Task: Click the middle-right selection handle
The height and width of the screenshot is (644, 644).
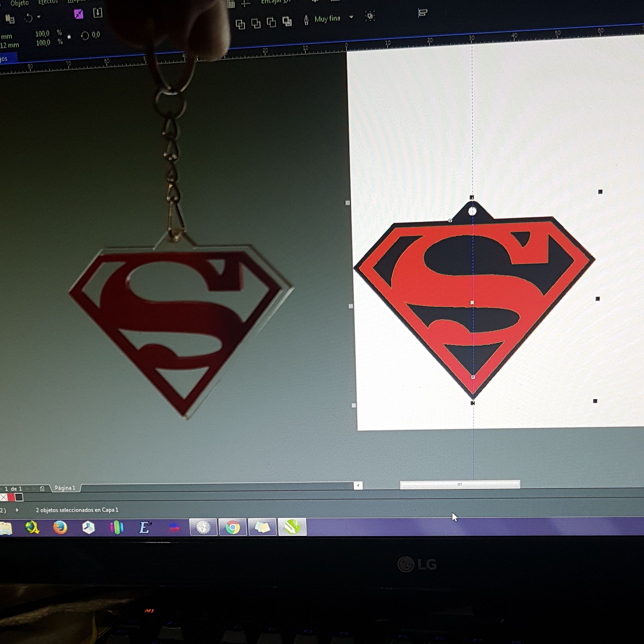Action: [598, 299]
